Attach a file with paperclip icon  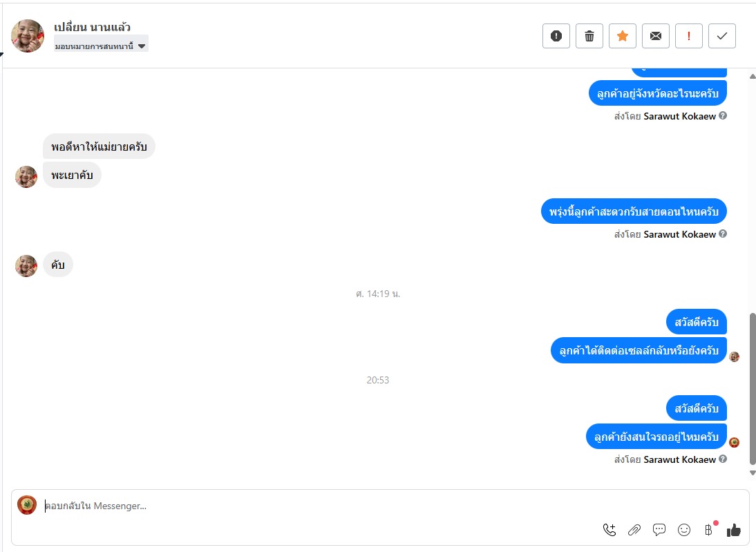click(x=634, y=530)
